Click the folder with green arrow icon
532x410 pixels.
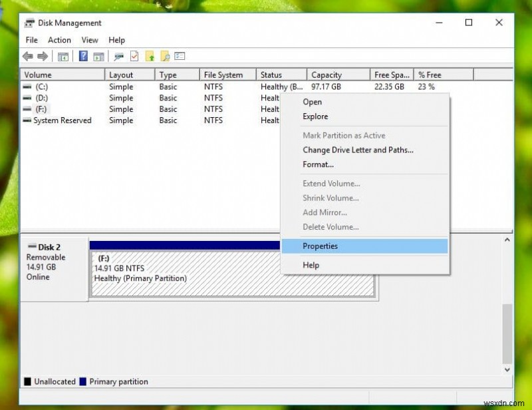150,57
